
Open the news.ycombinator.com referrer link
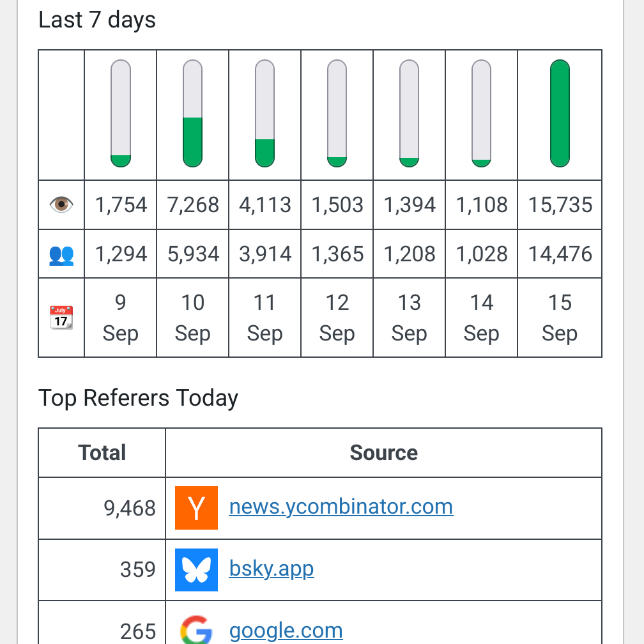pos(341,507)
